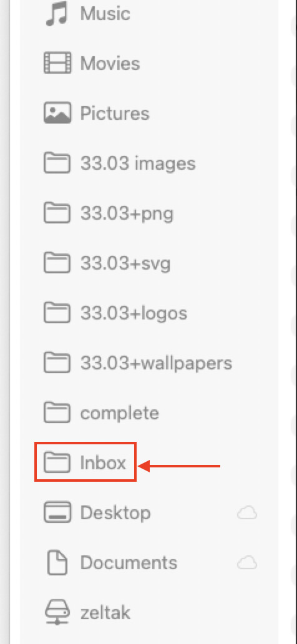Click the iCloud icon beside Desktop
The height and width of the screenshot is (644, 297).
(x=247, y=512)
